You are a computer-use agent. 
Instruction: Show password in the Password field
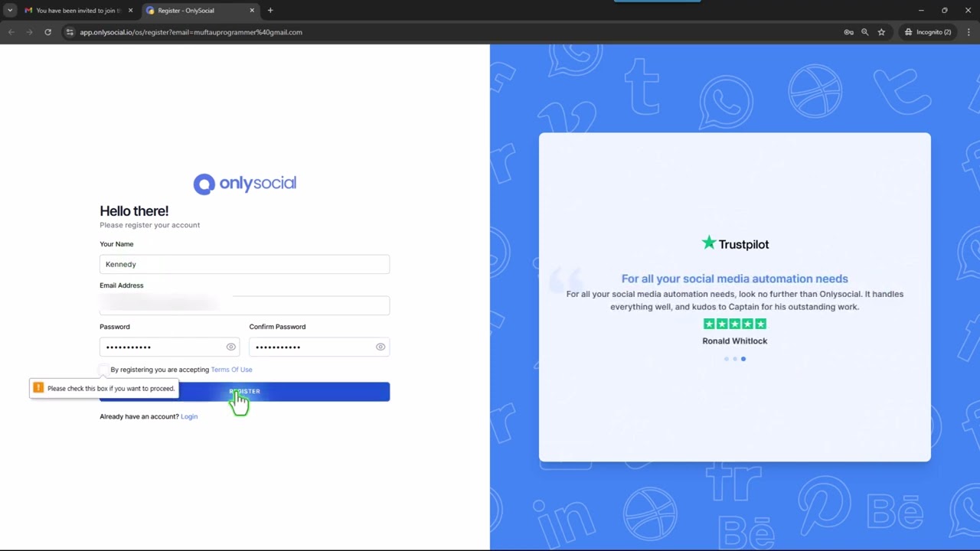[230, 347]
